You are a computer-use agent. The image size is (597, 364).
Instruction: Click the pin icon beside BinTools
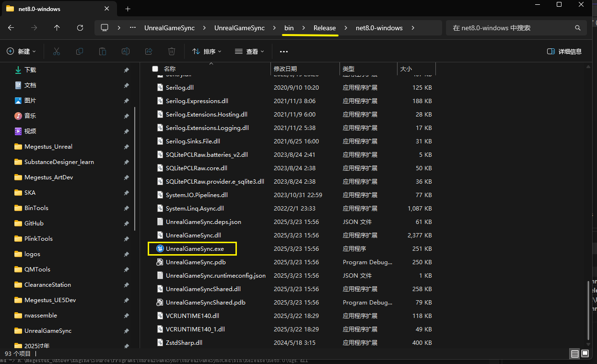pyautogui.click(x=126, y=208)
